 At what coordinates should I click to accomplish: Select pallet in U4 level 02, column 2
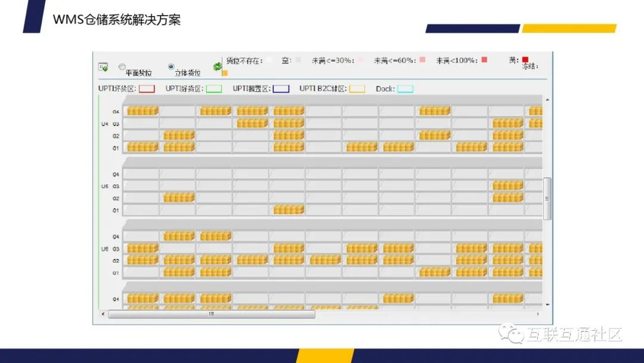179,135
